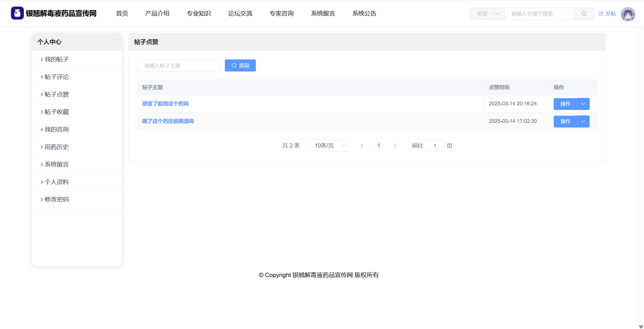Image resolution: width=644 pixels, height=329 pixels.
Task: Select 帖子收藏 in the sidebar
Action: tap(57, 112)
